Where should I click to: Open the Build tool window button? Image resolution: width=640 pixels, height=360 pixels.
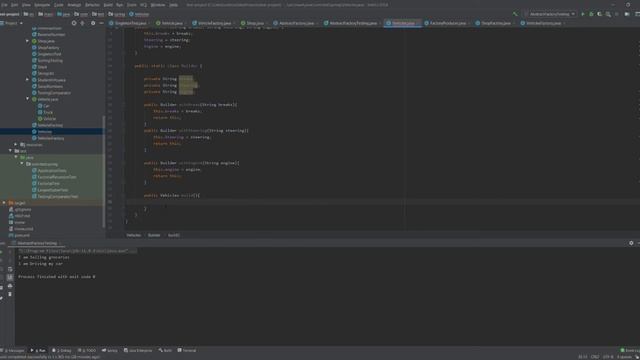(165, 350)
